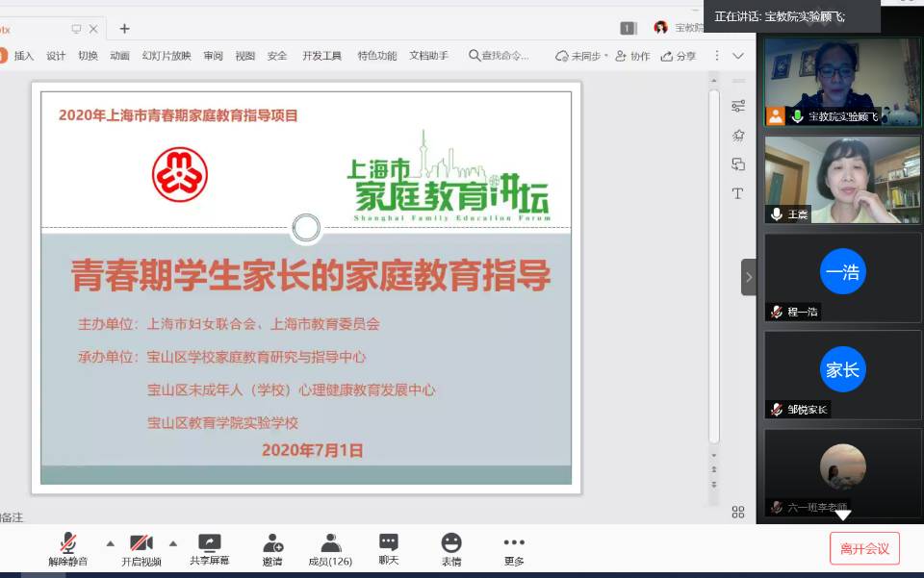The height and width of the screenshot is (578, 924).
Task: Open the 表情 emoji reactions
Action: coord(450,543)
